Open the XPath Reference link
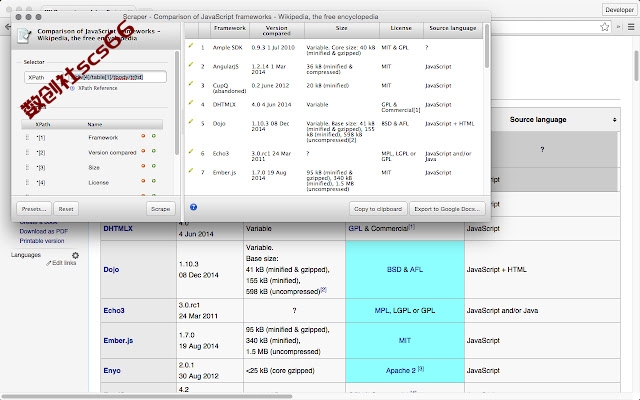Screen dimensions: 640x400 click(x=98, y=88)
